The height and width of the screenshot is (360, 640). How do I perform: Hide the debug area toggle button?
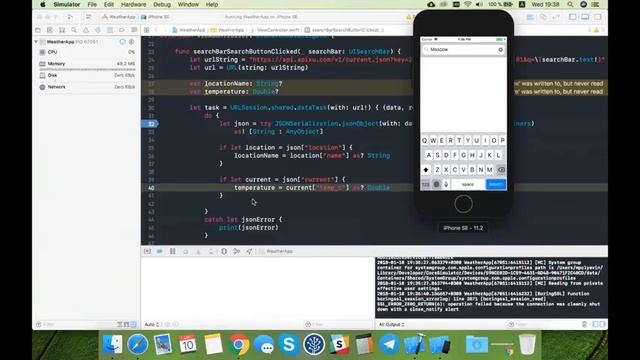(147, 251)
